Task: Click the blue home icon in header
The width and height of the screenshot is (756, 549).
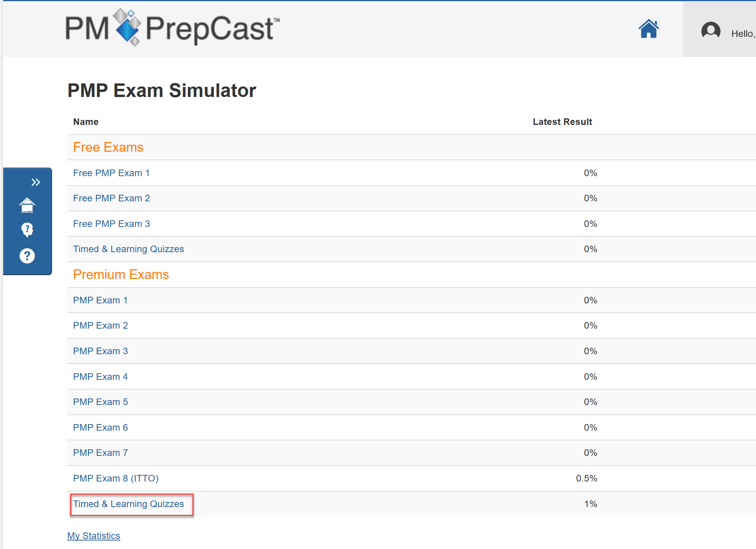Action: [648, 29]
